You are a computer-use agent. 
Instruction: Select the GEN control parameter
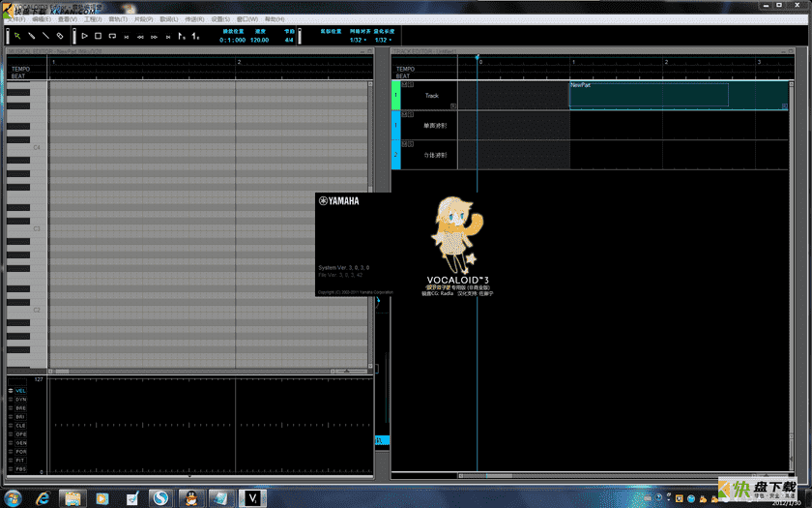20,443
